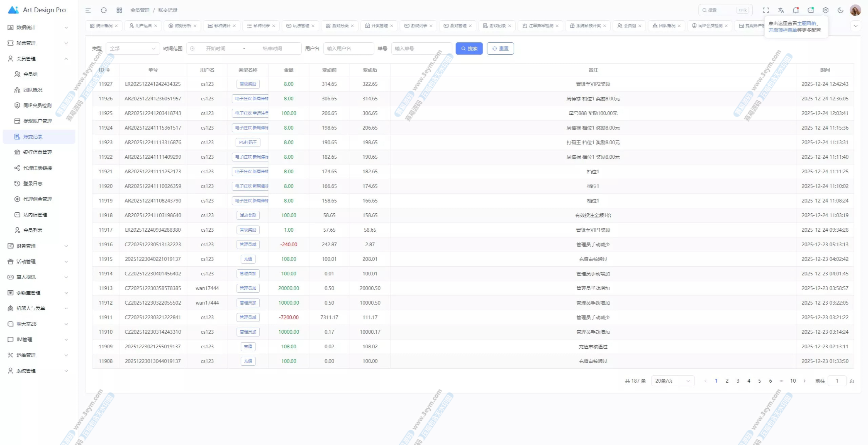Toggle dark mode moon icon
Image resolution: width=868 pixels, height=445 pixels.
pos(841,10)
